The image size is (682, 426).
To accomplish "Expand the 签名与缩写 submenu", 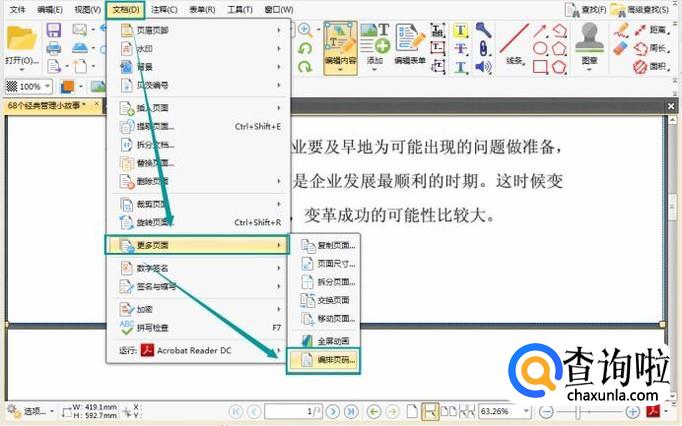I will click(198, 286).
